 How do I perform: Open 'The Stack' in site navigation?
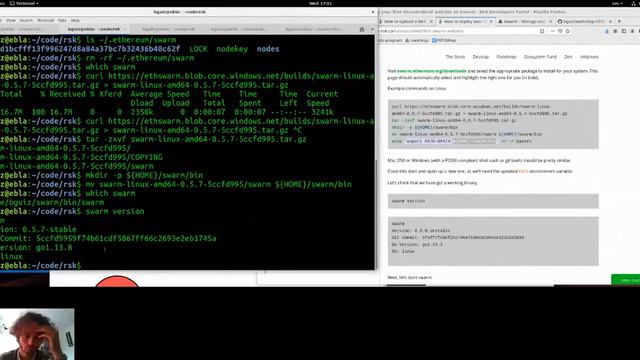tap(455, 57)
